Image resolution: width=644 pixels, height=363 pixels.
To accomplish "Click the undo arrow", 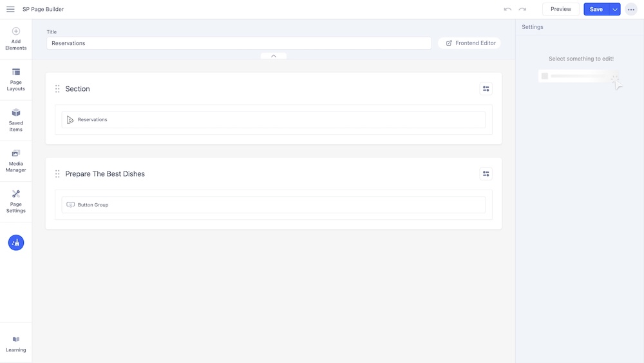I will coord(507,9).
